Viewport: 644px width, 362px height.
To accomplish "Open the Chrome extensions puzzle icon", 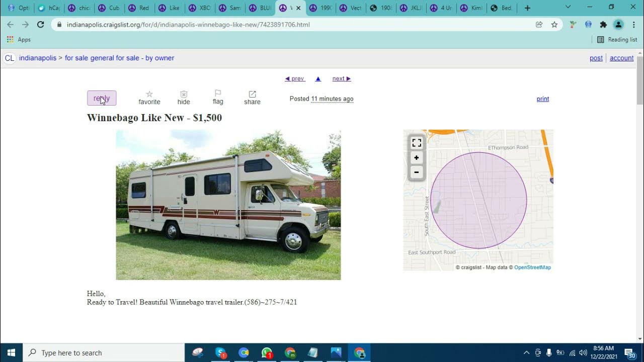I will [x=603, y=24].
